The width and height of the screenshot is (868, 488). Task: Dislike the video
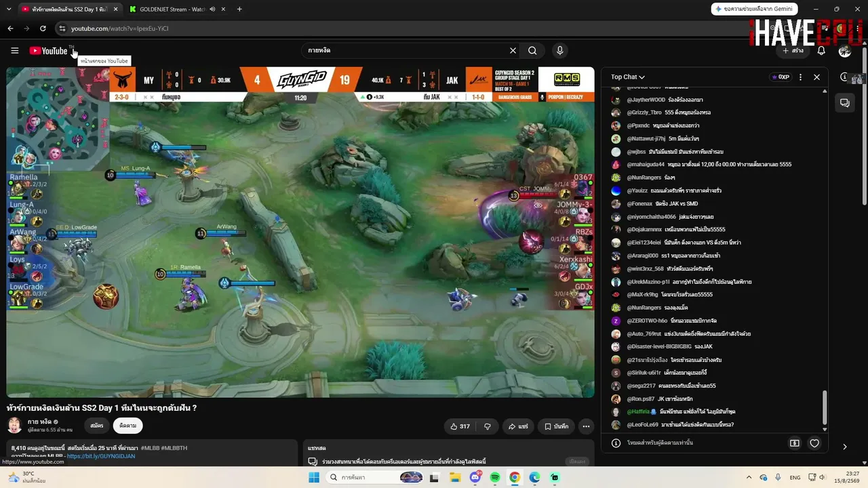(x=487, y=426)
